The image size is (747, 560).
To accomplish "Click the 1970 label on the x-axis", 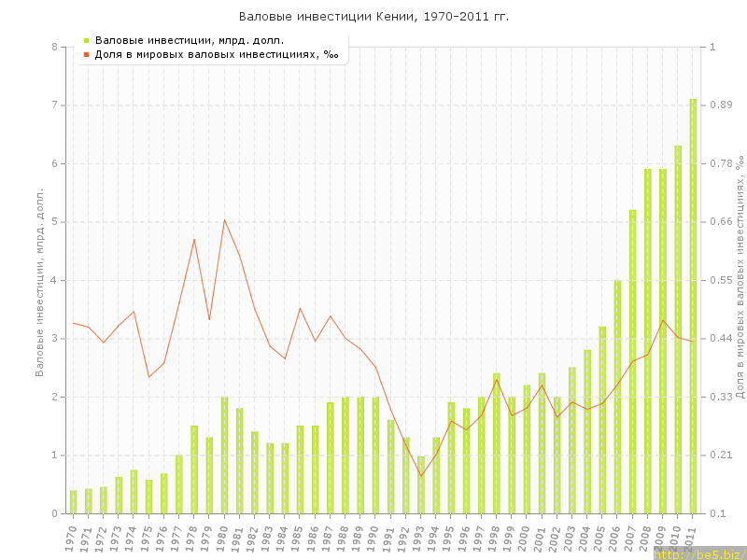I will pyautogui.click(x=71, y=538).
